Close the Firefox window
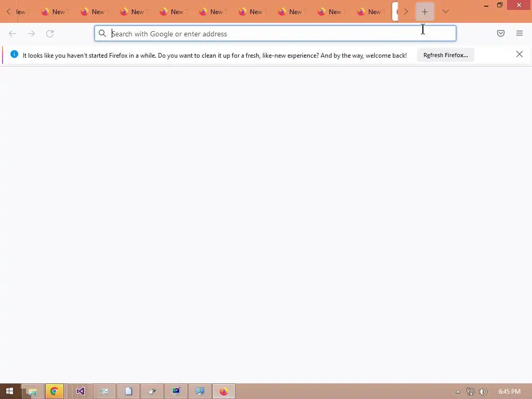532x399 pixels. click(519, 5)
